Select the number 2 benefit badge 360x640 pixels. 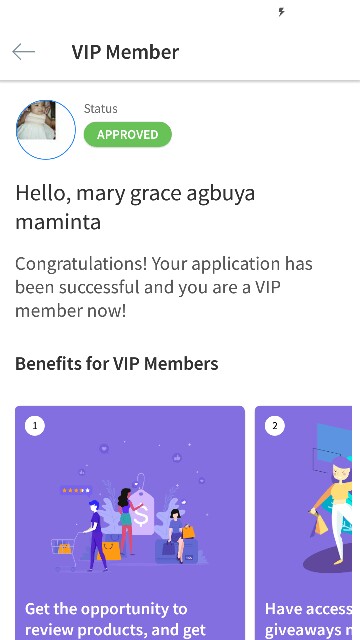tap(275, 426)
